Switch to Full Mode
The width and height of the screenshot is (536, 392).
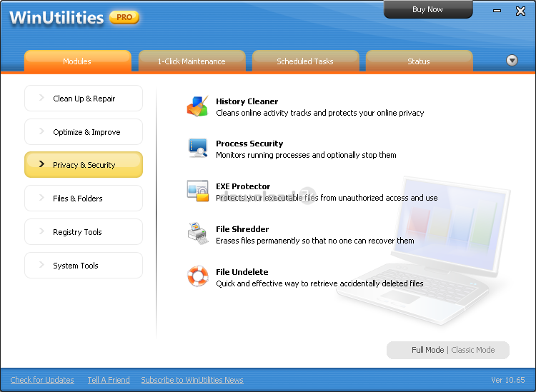pyautogui.click(x=427, y=350)
